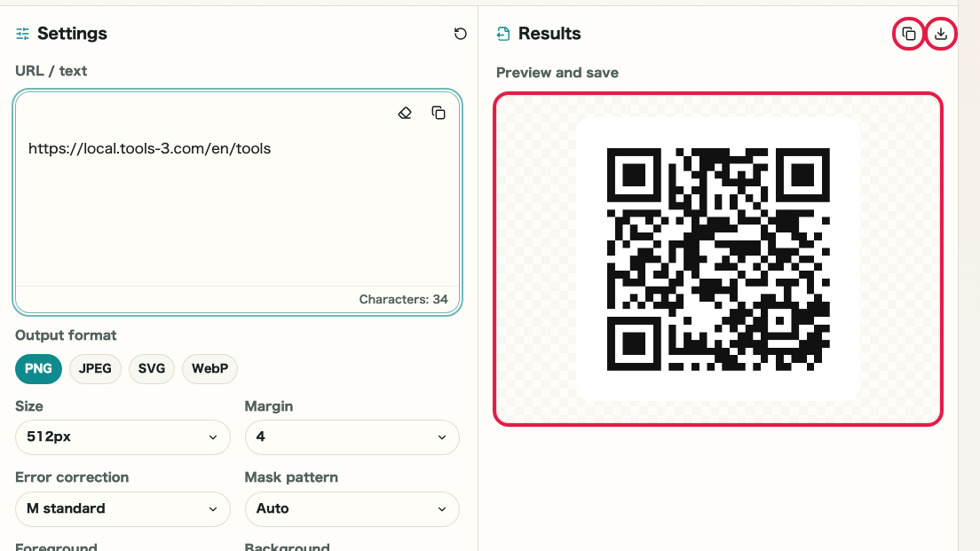This screenshot has height=551, width=980.
Task: Click the 'Characters: 34' counter text
Action: click(403, 299)
